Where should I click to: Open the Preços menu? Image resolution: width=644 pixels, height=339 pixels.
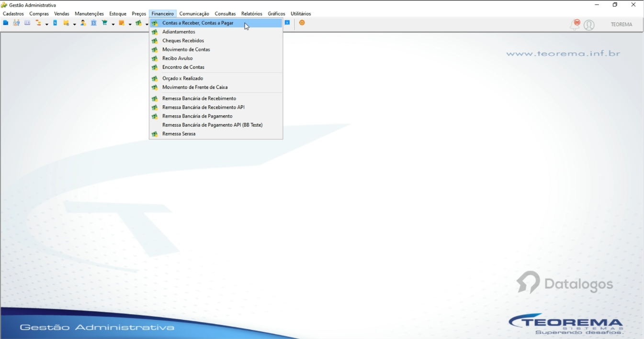pos(139,14)
